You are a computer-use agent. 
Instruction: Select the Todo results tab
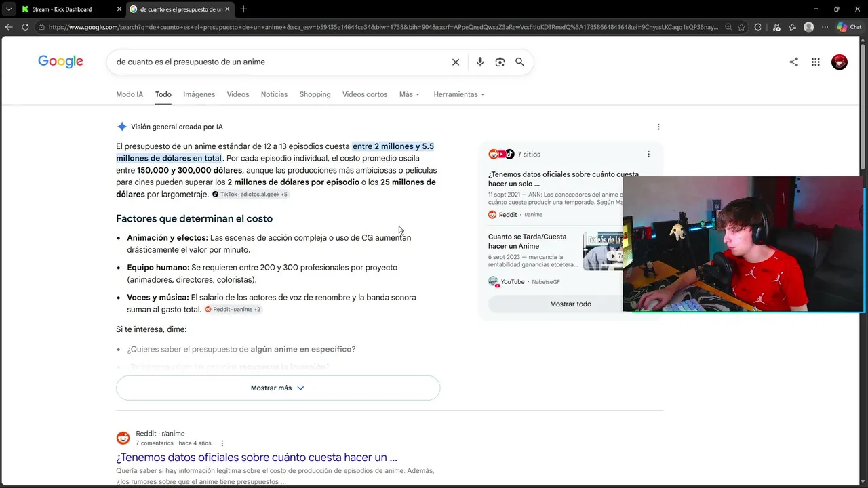tap(163, 94)
